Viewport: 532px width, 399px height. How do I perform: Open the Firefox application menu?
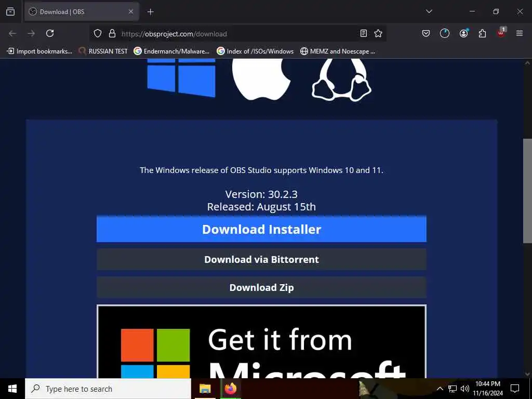coord(520,33)
